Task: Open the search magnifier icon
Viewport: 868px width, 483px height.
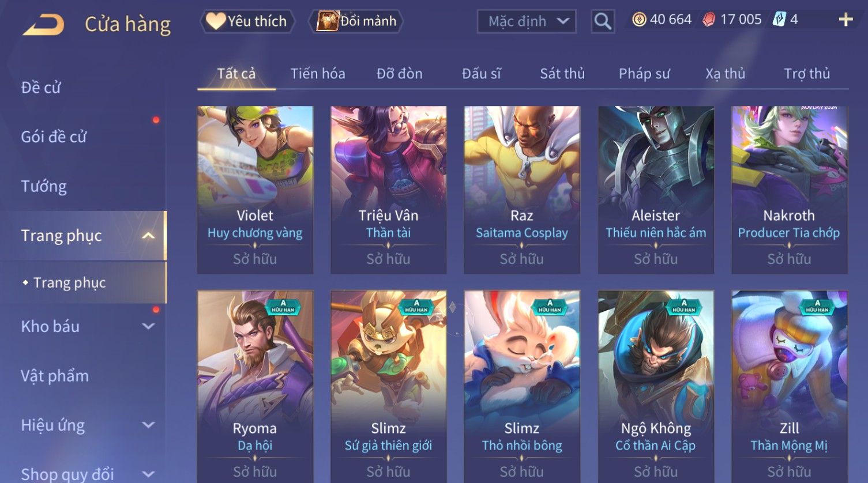Action: coord(603,21)
